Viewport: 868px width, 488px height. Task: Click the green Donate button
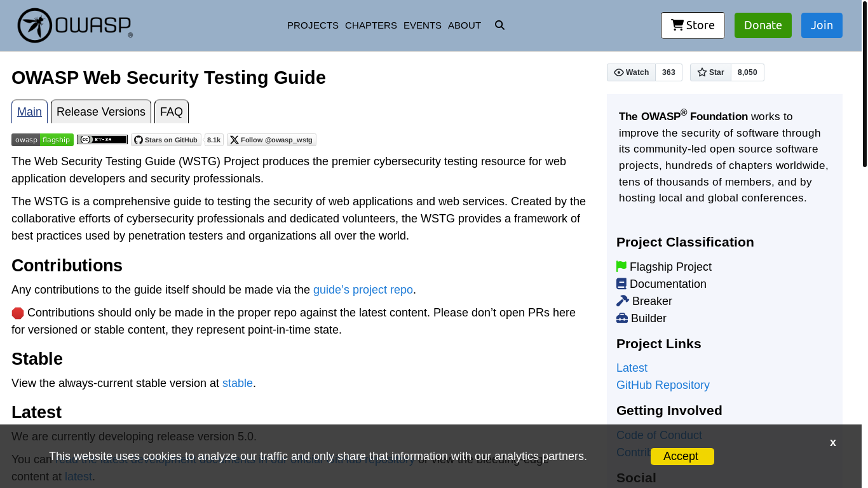[x=763, y=25]
